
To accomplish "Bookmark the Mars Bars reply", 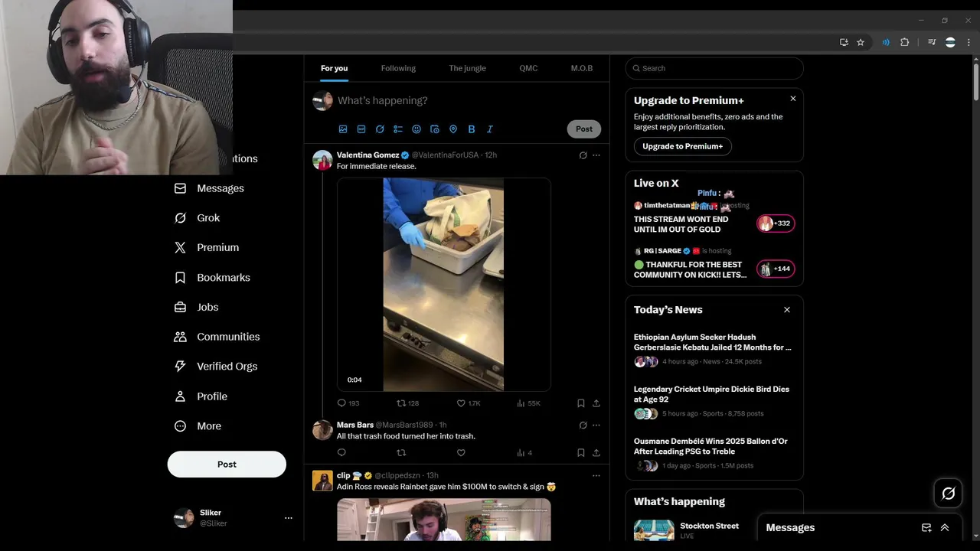I will point(581,453).
